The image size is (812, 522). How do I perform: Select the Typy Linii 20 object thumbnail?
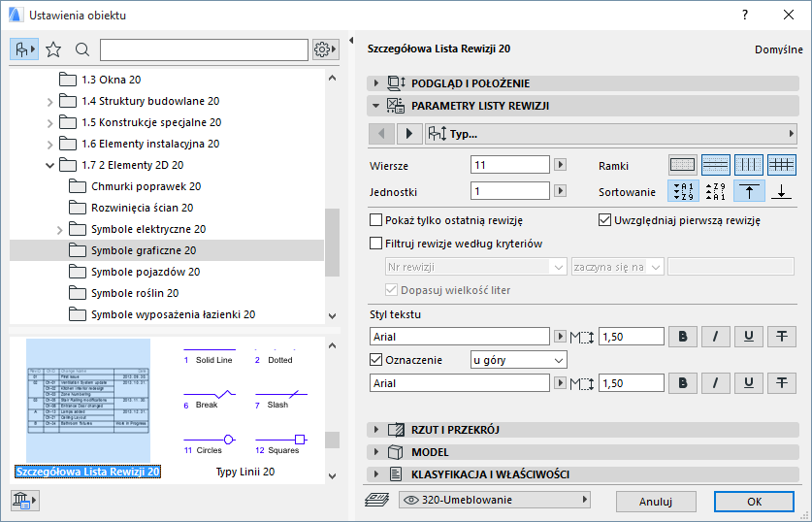(x=245, y=408)
